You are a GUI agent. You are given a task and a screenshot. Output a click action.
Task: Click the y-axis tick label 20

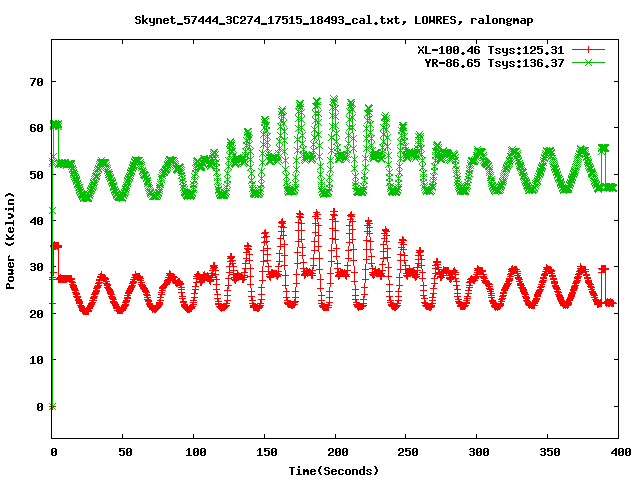click(x=36, y=313)
